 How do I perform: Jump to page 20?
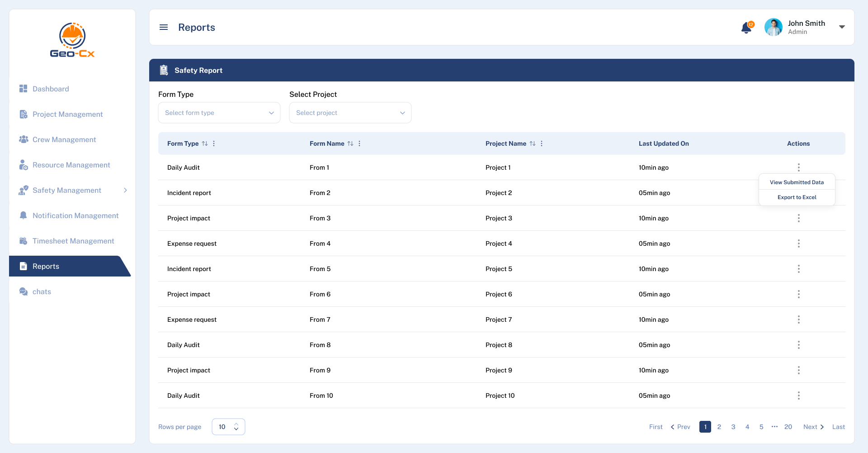click(x=788, y=427)
